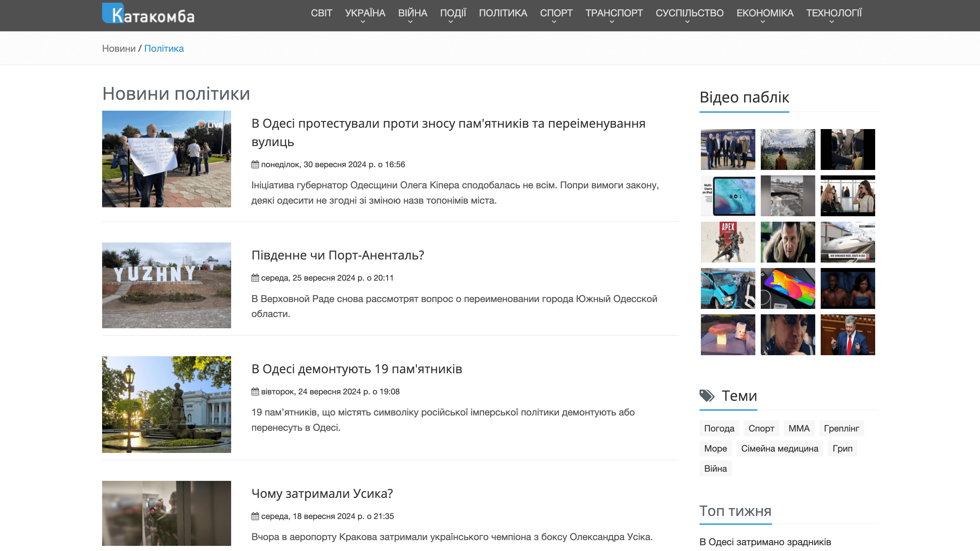
Task: Select the Сімейна медицина topic tag
Action: point(780,448)
